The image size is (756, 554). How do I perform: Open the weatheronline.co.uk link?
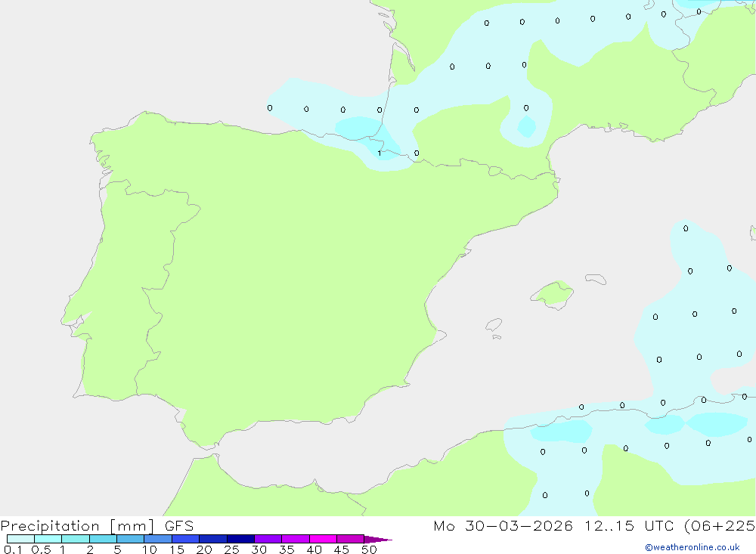click(692, 547)
